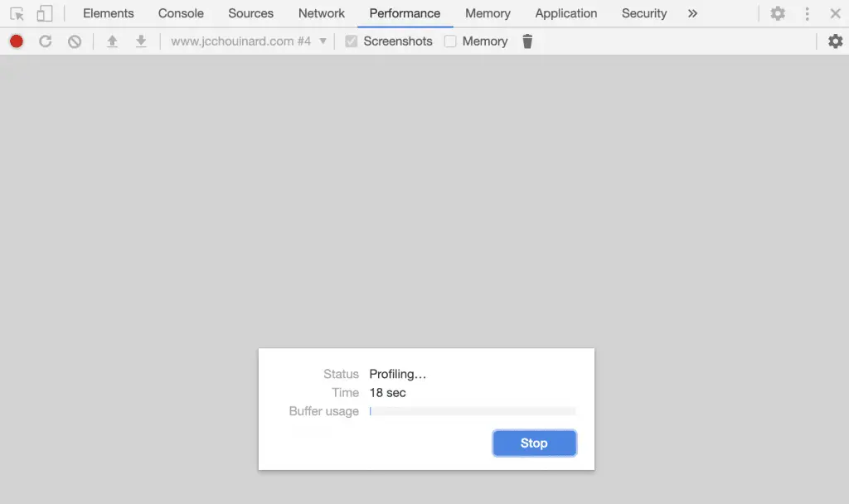Click the trash collect garbage icon

pyautogui.click(x=527, y=41)
